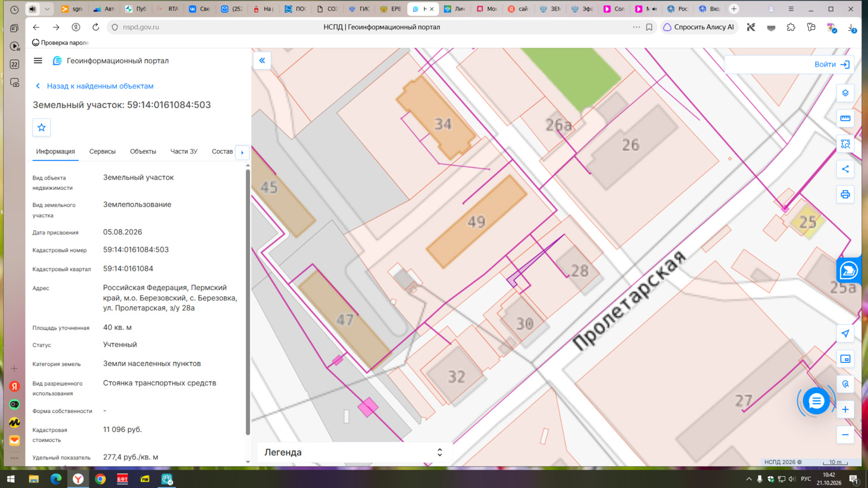Activate the area selection search tool
This screenshot has width=868, height=488.
(845, 144)
